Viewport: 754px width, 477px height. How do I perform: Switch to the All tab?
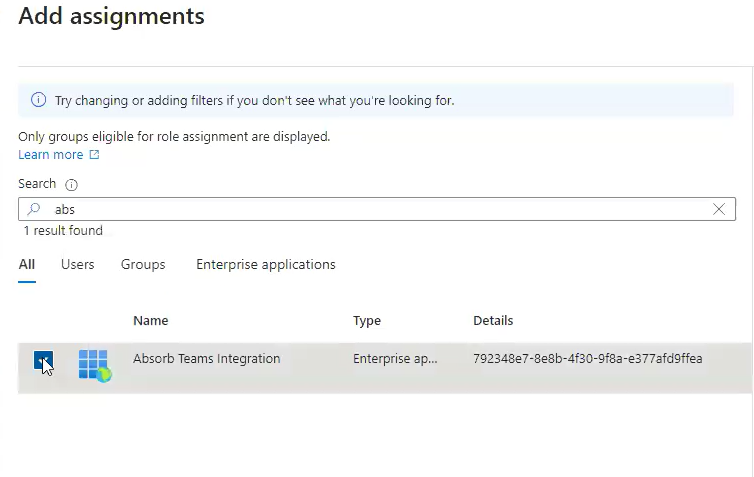27,264
